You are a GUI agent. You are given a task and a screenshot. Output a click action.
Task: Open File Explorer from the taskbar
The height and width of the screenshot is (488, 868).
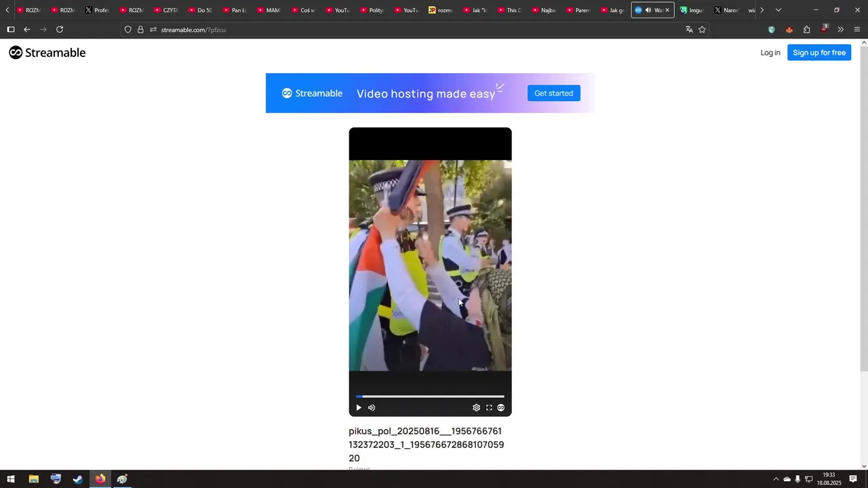[33, 479]
